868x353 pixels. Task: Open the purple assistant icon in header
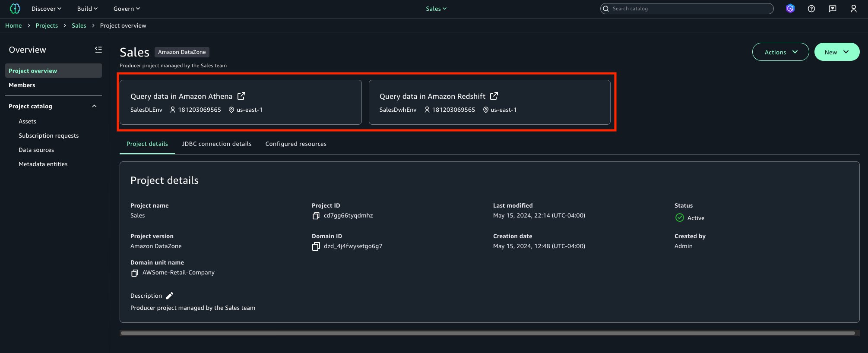[x=790, y=9]
